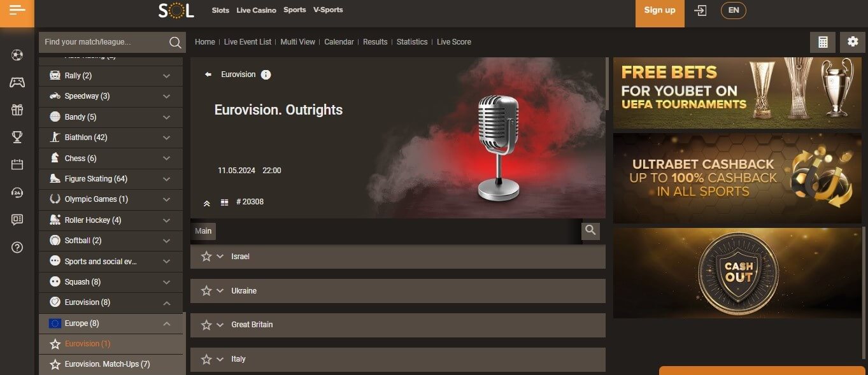Open the settings gear icon
The width and height of the screenshot is (868, 375).
853,42
